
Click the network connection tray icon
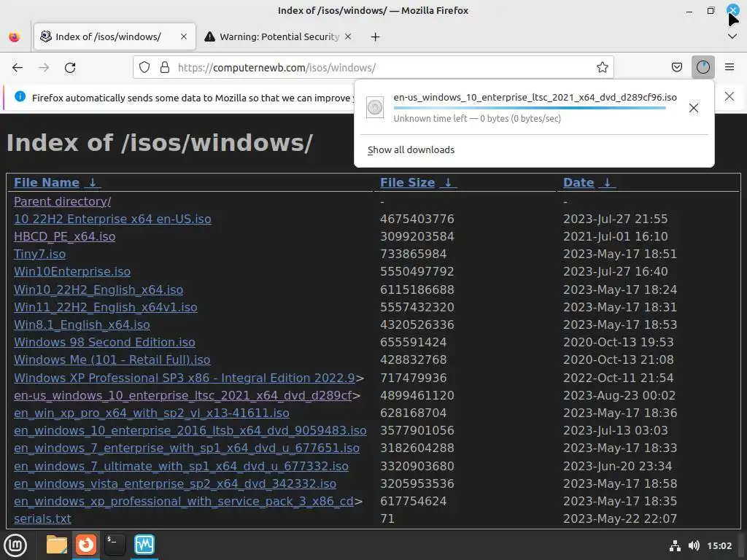pyautogui.click(x=675, y=545)
